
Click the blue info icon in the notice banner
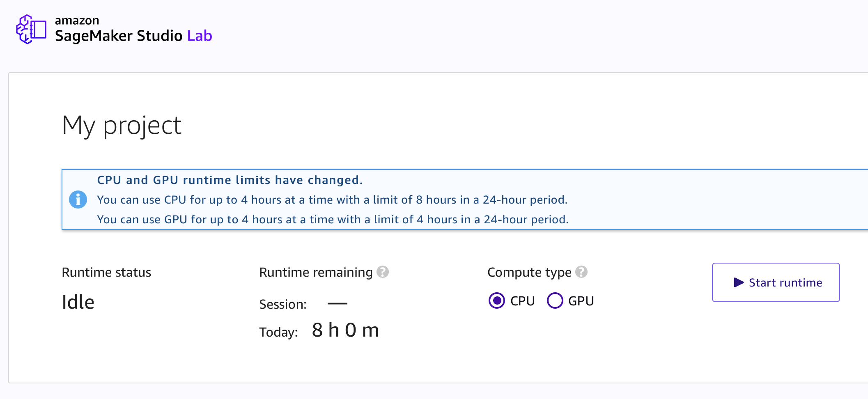pyautogui.click(x=78, y=200)
